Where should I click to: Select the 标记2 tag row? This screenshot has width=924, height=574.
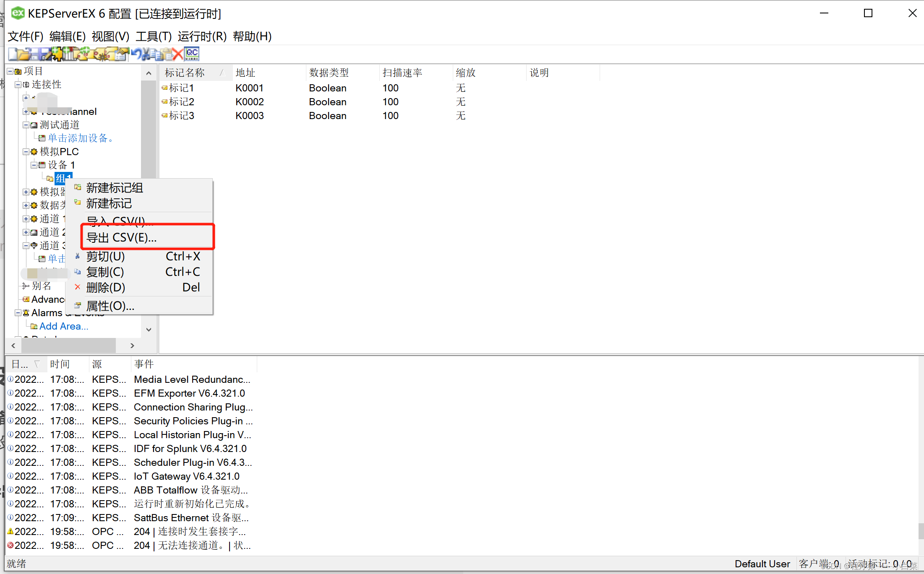tap(181, 102)
